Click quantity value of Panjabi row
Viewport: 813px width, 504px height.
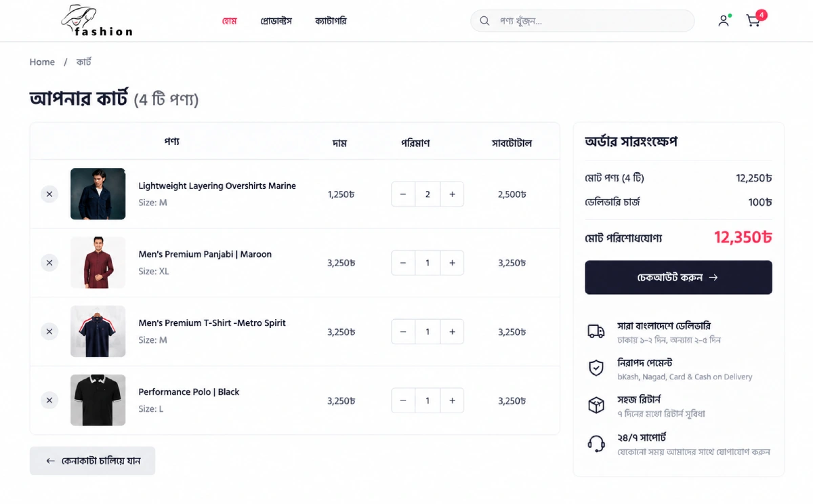click(428, 263)
